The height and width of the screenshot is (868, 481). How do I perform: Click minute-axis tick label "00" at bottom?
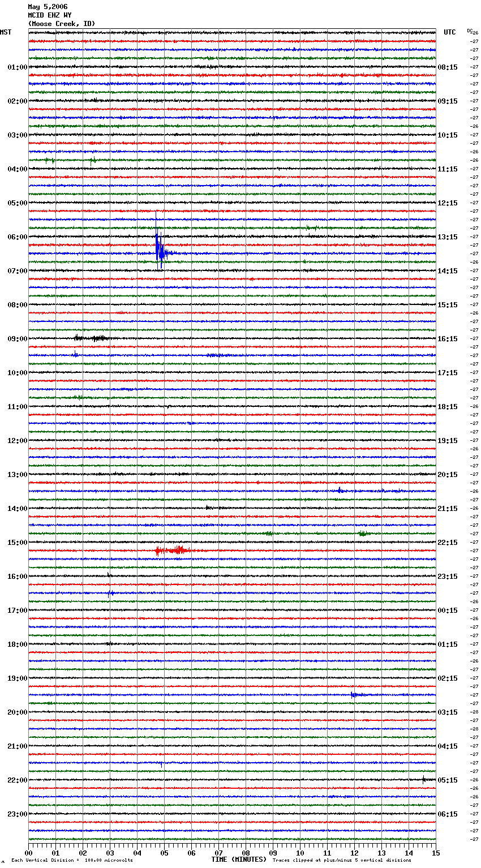coord(29,853)
